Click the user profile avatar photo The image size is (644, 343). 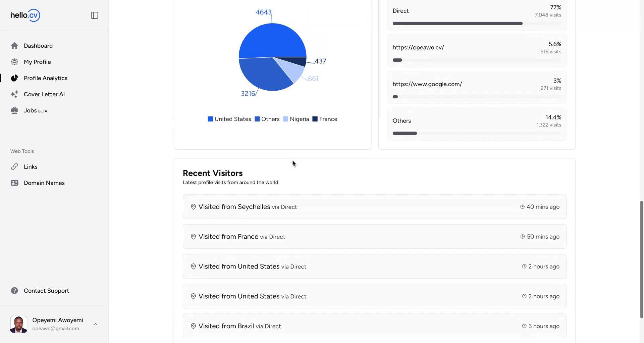coord(19,324)
